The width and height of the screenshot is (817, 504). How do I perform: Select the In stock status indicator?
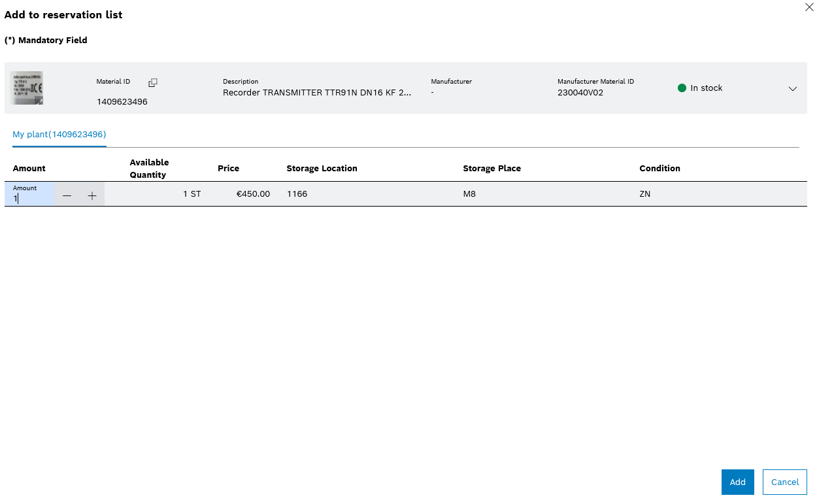[700, 88]
